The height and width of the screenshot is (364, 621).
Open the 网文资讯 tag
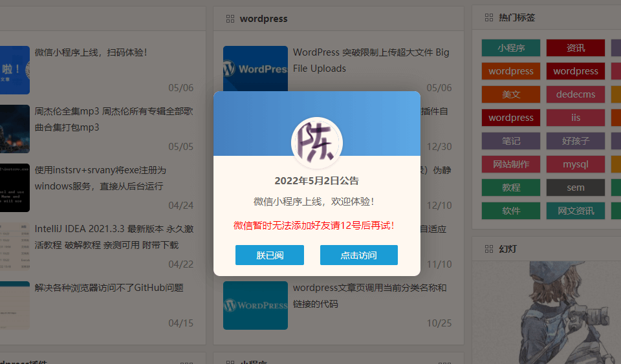pos(576,211)
